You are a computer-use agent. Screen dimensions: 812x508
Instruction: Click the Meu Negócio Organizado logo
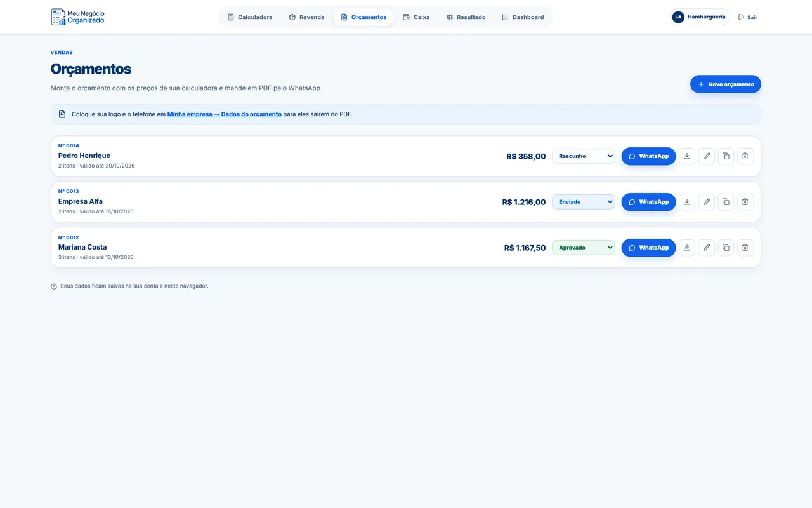[x=78, y=17]
